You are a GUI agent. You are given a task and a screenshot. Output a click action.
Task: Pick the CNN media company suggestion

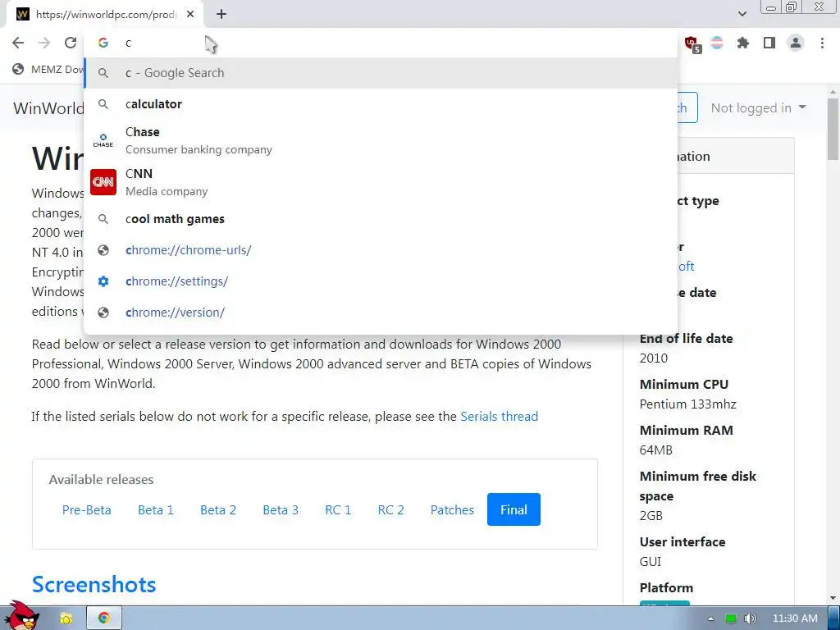coord(381,182)
